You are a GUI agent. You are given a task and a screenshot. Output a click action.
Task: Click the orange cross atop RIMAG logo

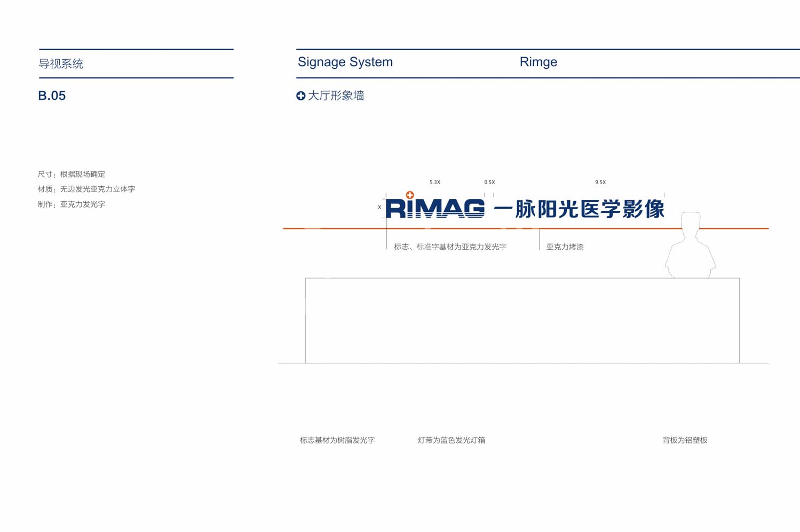pos(410,195)
